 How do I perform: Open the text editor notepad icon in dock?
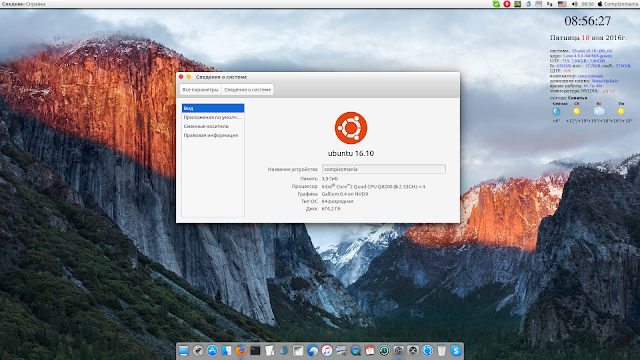pyautogui.click(x=298, y=350)
